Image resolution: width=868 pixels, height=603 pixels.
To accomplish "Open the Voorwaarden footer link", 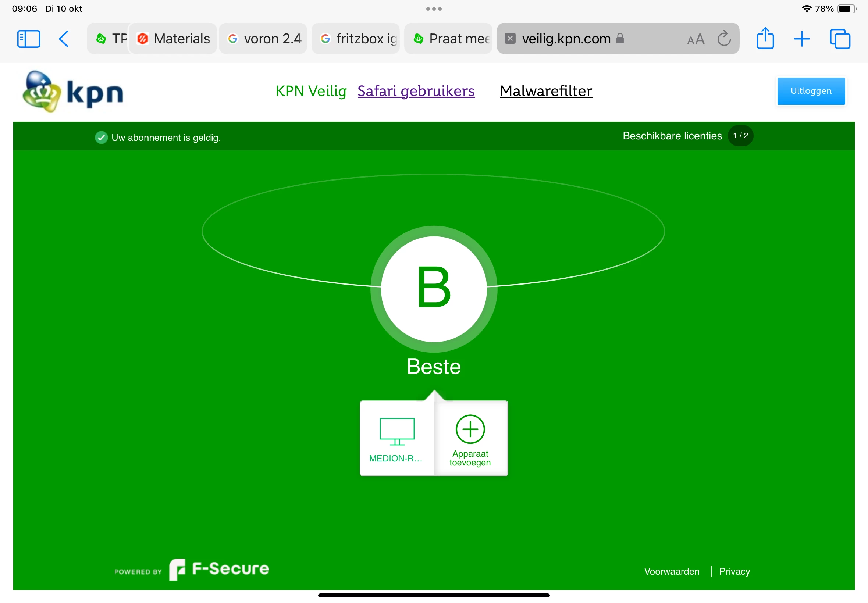I will [x=672, y=571].
